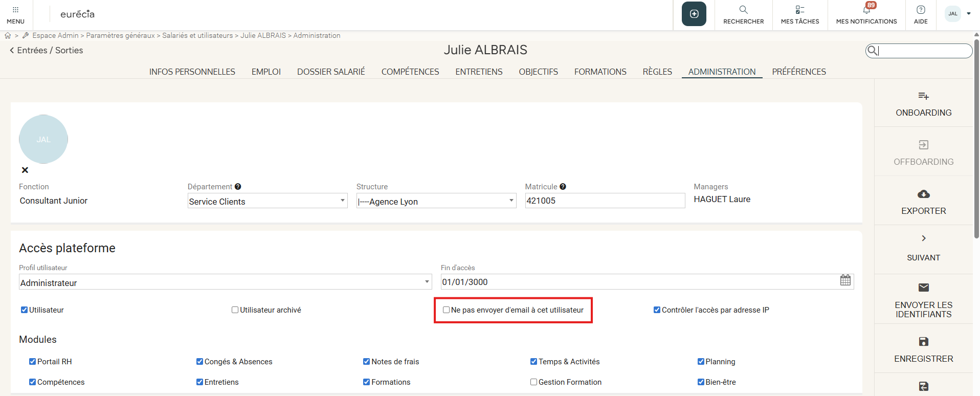Open Mes Tâches task list icon
This screenshot has width=980, height=396.
coord(799,10)
